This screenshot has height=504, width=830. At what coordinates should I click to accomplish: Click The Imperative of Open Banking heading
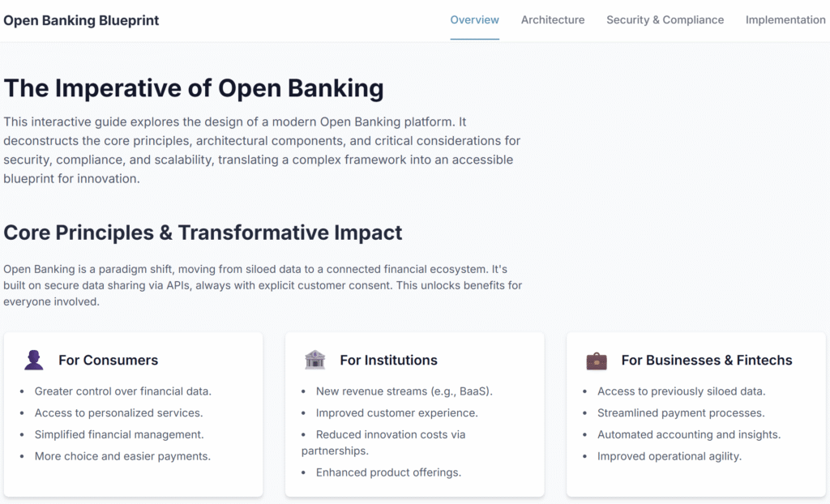click(x=194, y=88)
